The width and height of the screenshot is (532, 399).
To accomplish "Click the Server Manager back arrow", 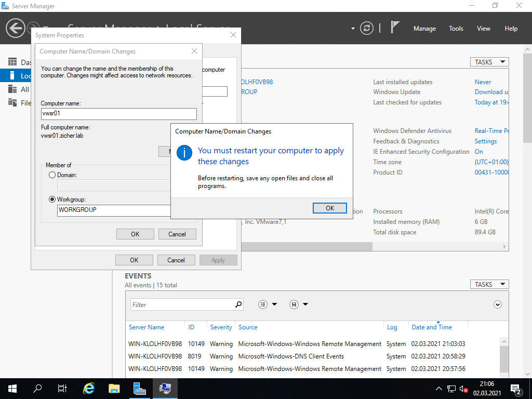I will 16,28.
